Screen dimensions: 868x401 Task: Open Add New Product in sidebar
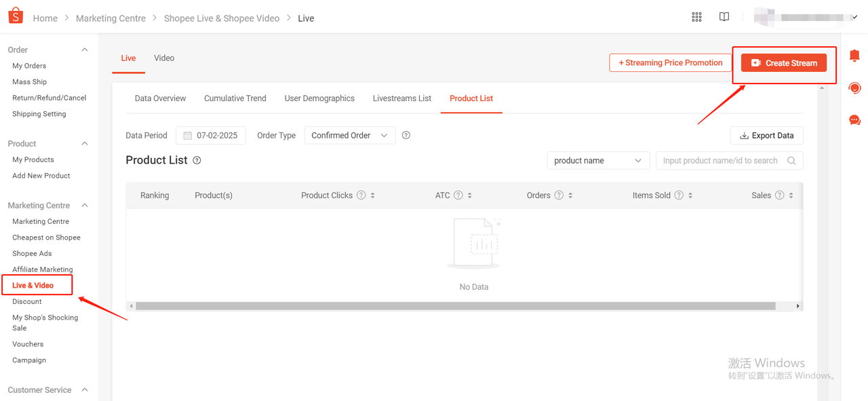tap(41, 176)
